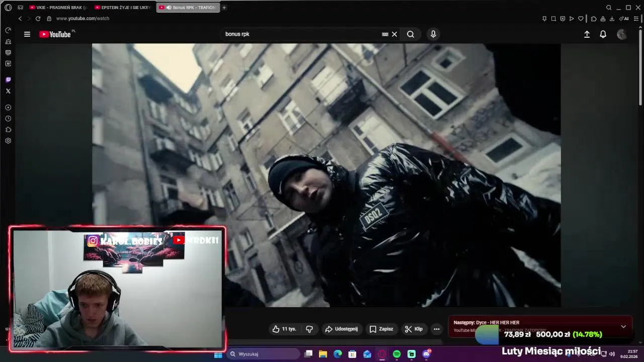Open Spotify from the taskbar

pyautogui.click(x=397, y=354)
